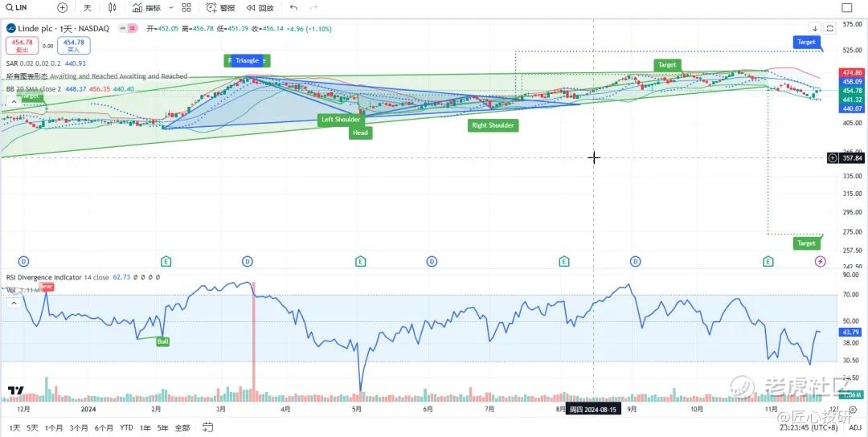Collapse the RSI pane with caret button

click(x=15, y=303)
